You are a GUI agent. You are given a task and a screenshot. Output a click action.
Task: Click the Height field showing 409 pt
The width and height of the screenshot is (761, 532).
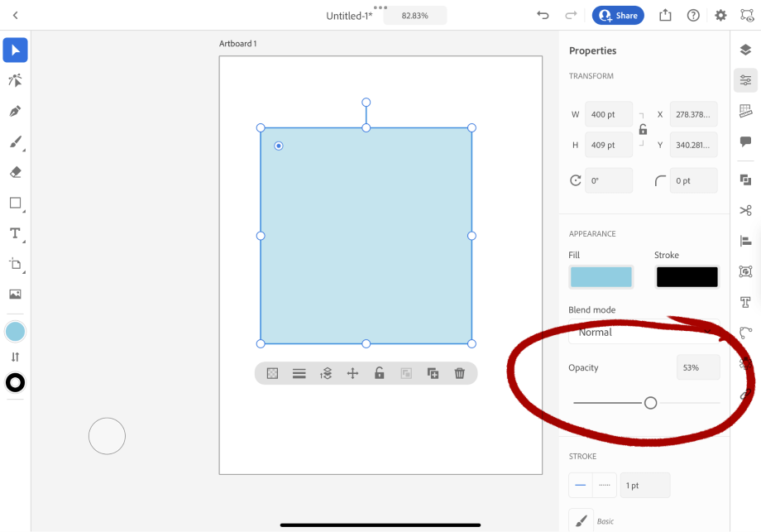[x=609, y=145]
